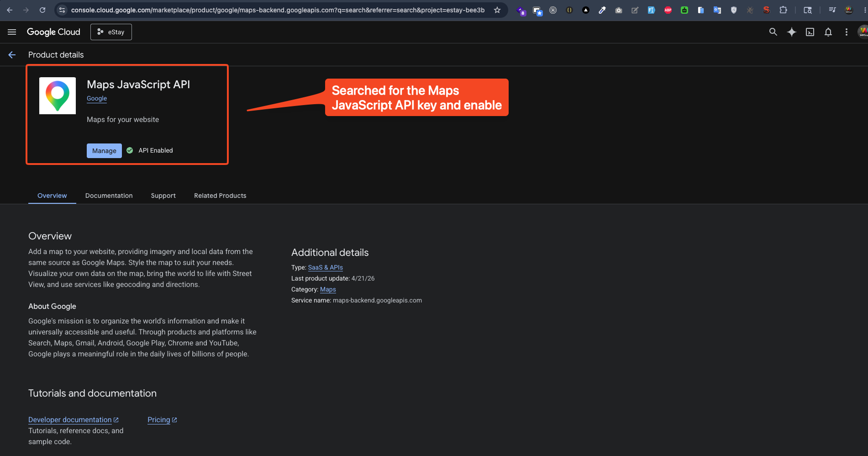Click the service name maps-backend.googleapis.com text
The image size is (868, 456).
point(377,300)
